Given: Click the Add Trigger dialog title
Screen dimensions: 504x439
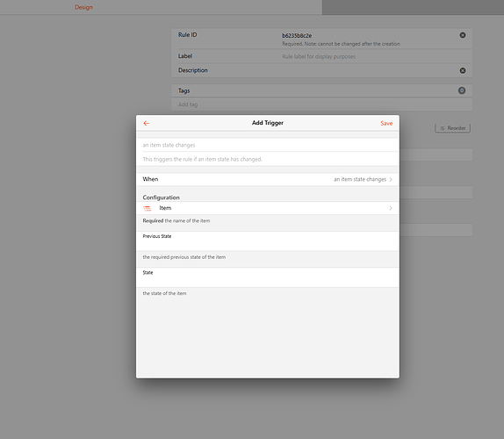Looking at the screenshot, I should pos(268,123).
